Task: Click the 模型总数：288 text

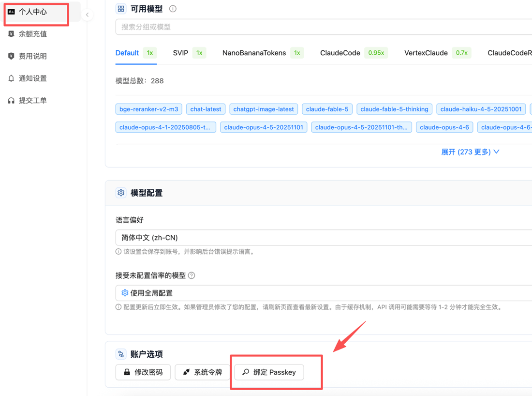Action: point(139,81)
